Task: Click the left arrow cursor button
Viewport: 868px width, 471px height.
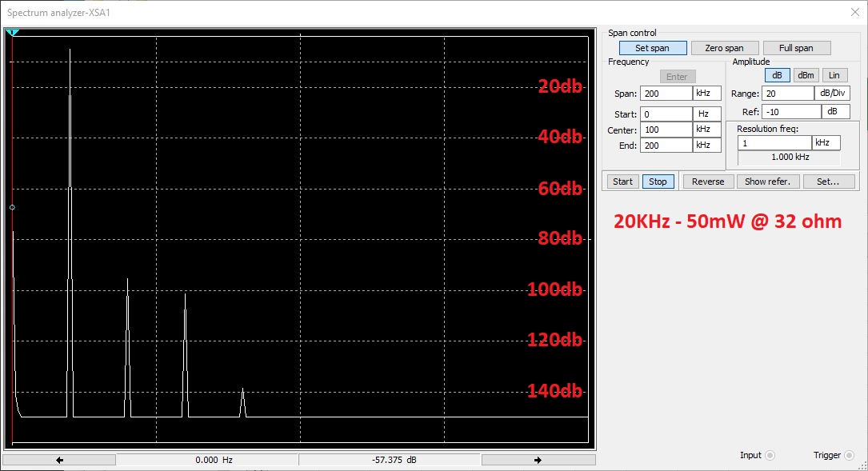Action: tap(59, 460)
